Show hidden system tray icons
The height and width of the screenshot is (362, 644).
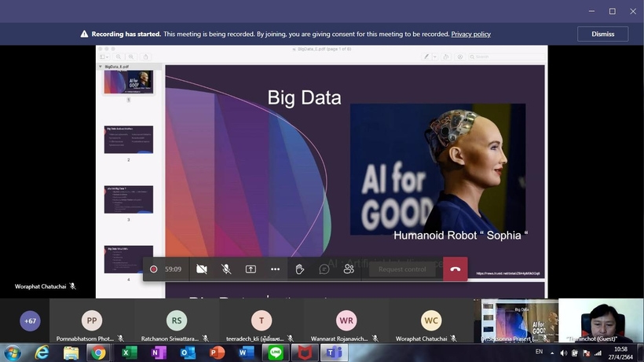[x=552, y=353]
